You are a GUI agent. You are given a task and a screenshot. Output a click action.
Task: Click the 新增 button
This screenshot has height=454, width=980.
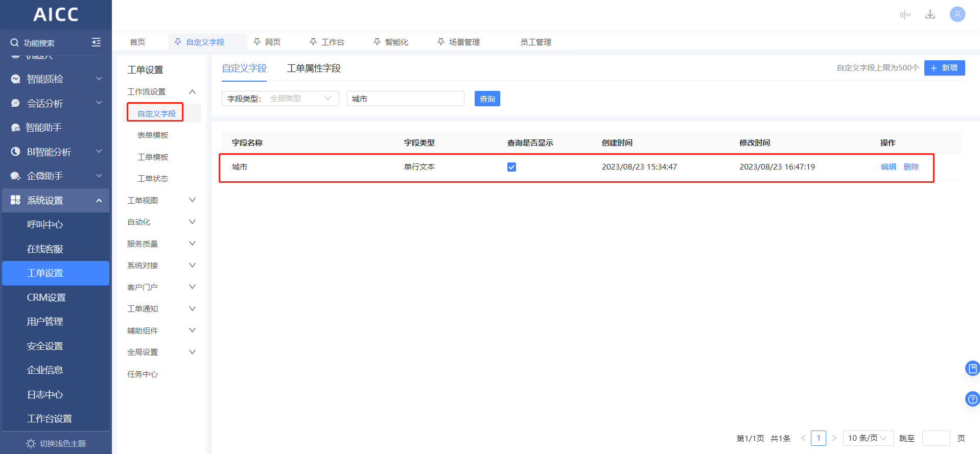(x=944, y=68)
